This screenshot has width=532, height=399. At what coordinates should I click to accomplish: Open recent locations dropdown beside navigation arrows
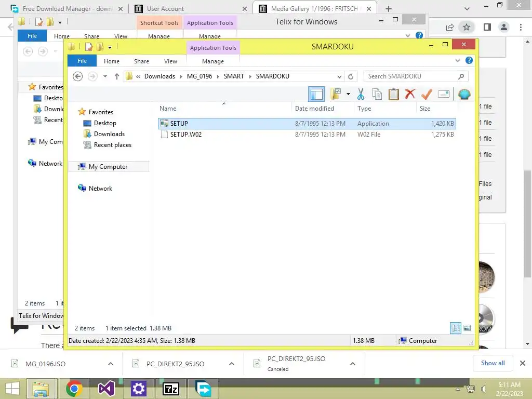point(105,76)
